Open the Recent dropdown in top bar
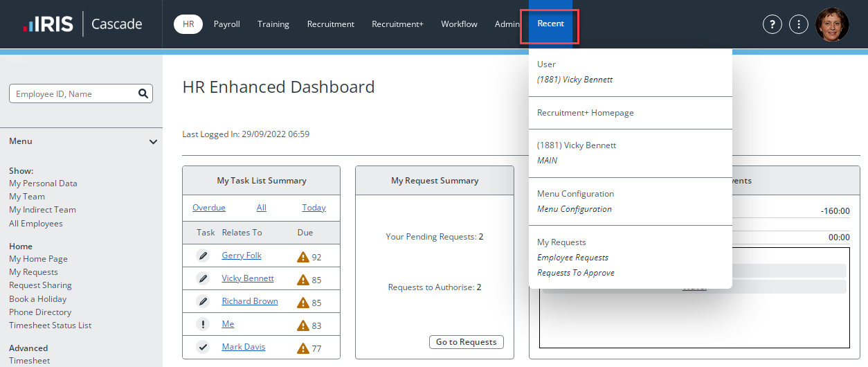Image resolution: width=868 pixels, height=367 pixels. pos(550,24)
